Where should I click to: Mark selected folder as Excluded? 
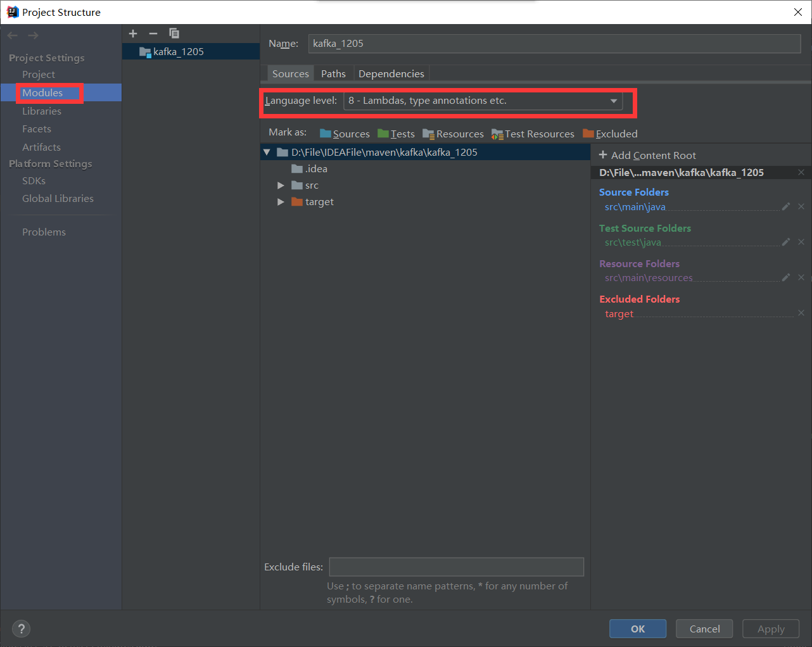[x=609, y=134]
